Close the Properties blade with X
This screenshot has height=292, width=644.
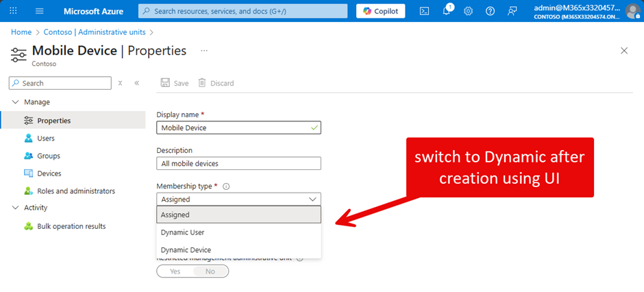coord(624,51)
